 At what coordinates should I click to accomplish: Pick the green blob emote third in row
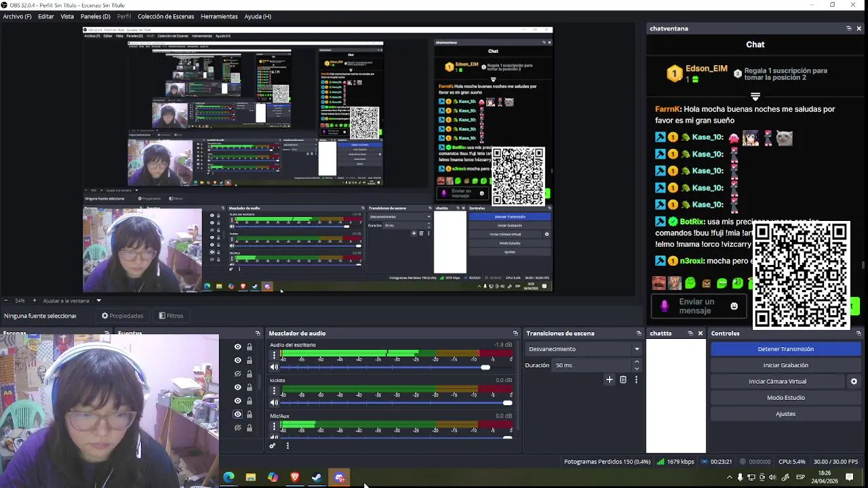pos(690,283)
